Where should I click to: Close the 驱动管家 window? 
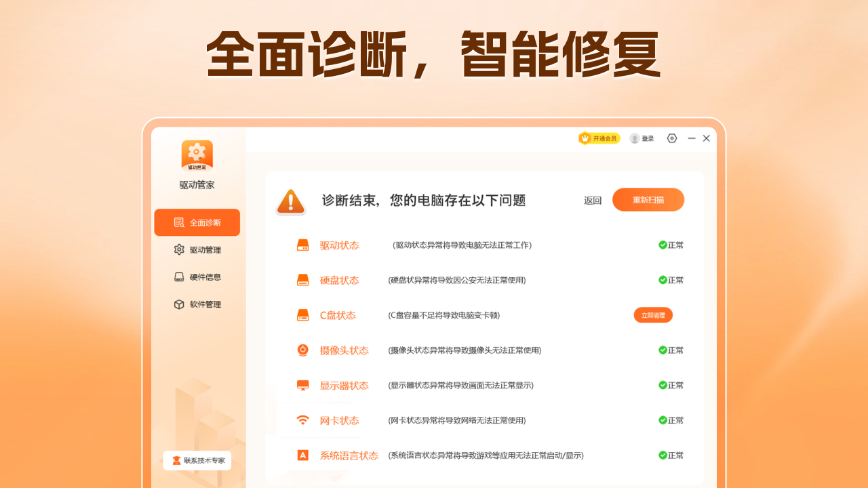[707, 138]
